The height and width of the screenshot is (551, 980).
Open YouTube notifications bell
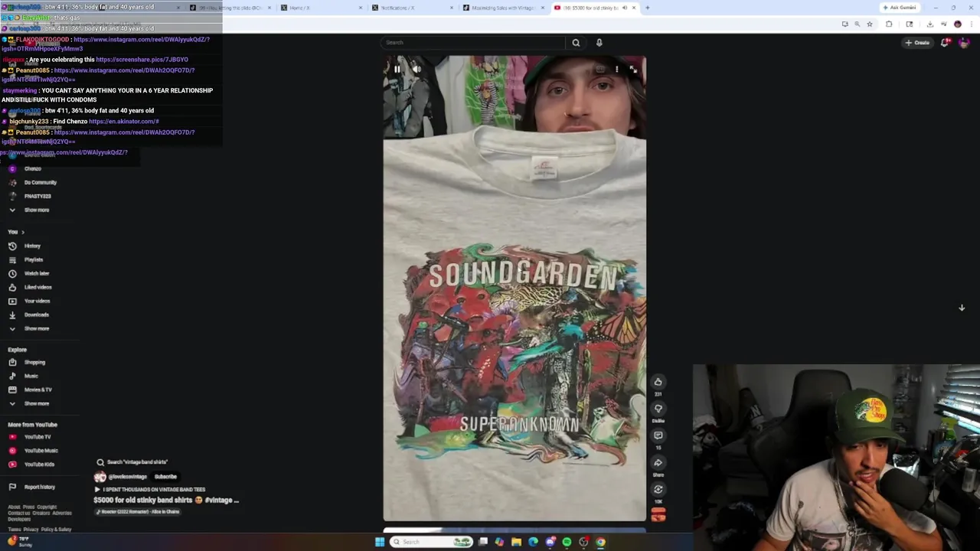click(x=945, y=43)
